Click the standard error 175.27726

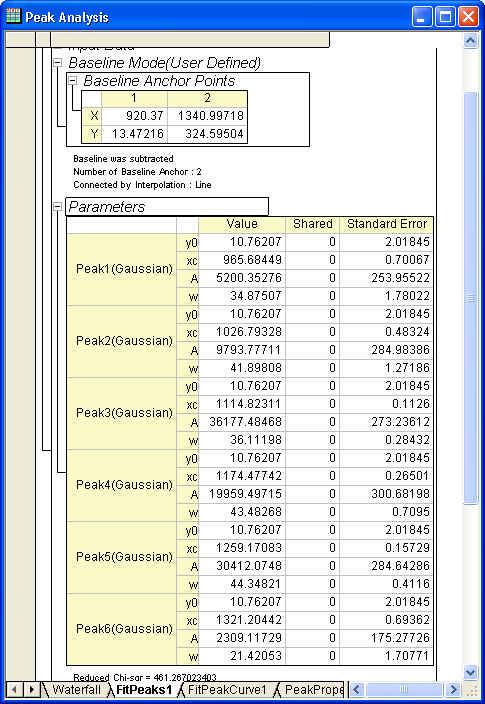[x=387, y=638]
